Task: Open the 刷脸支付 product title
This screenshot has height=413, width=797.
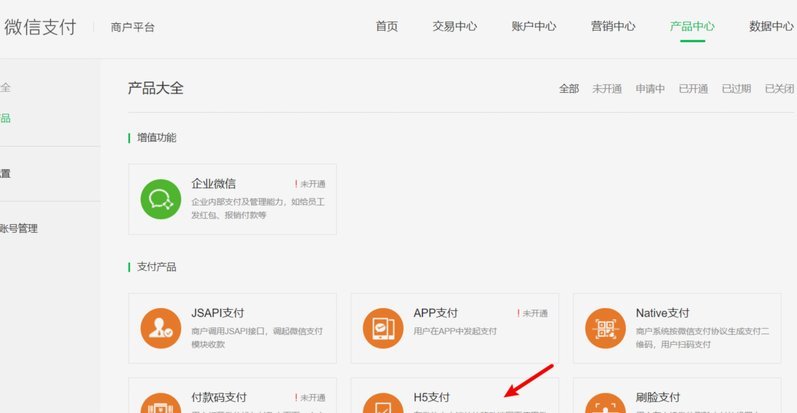Action: [x=658, y=397]
